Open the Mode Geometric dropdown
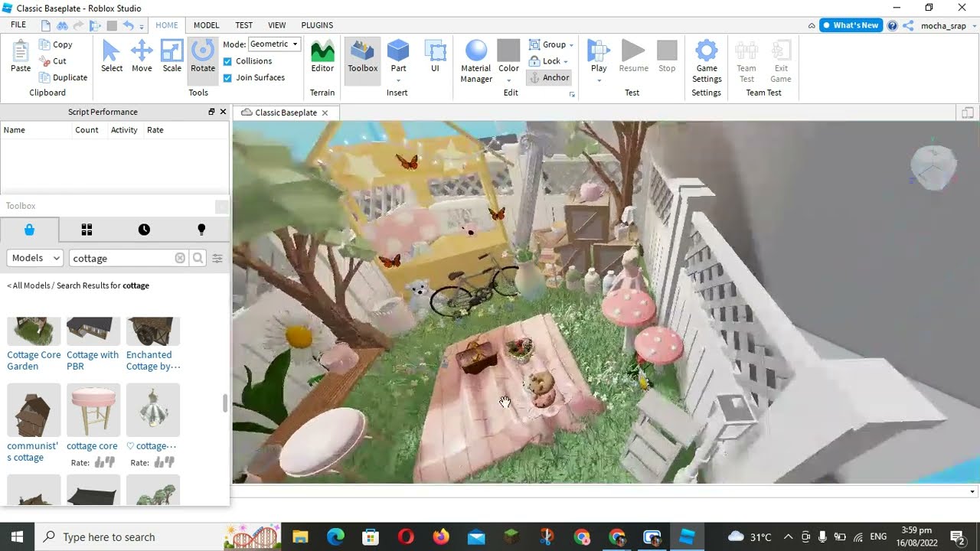Screen dimensions: 980x551 [274, 44]
